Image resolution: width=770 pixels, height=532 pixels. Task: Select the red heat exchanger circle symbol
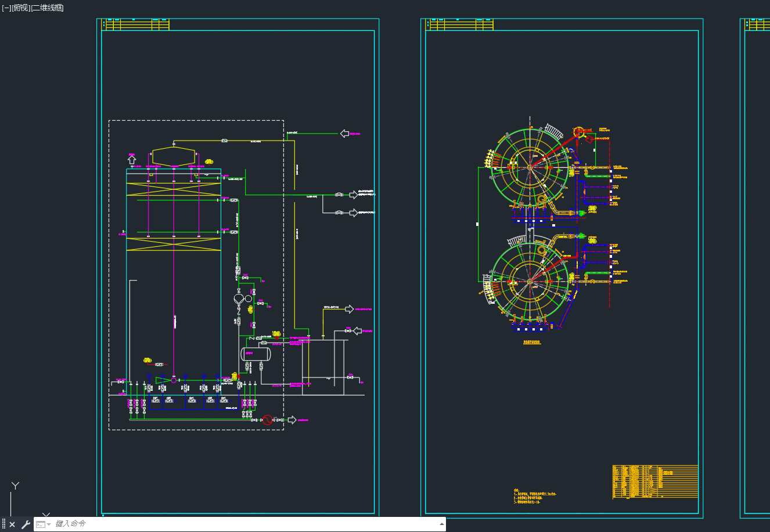click(x=267, y=419)
